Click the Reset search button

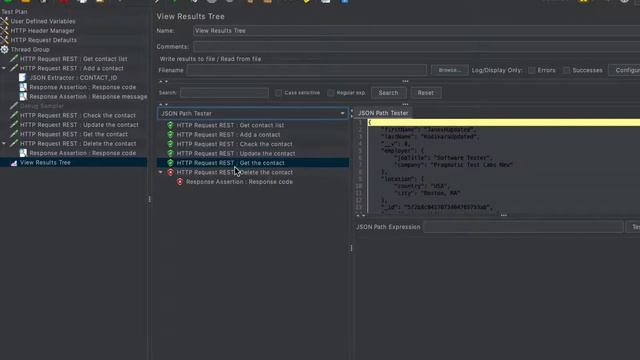point(425,93)
